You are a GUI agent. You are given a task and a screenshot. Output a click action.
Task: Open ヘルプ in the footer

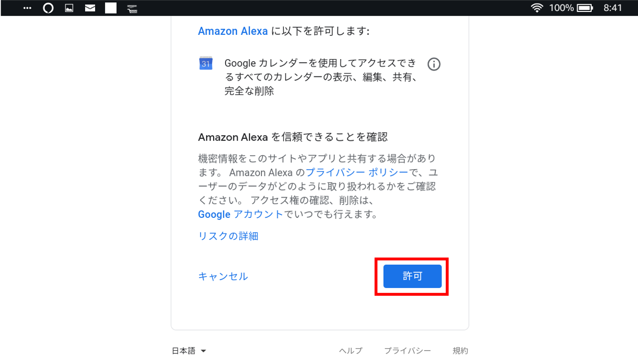click(x=351, y=351)
